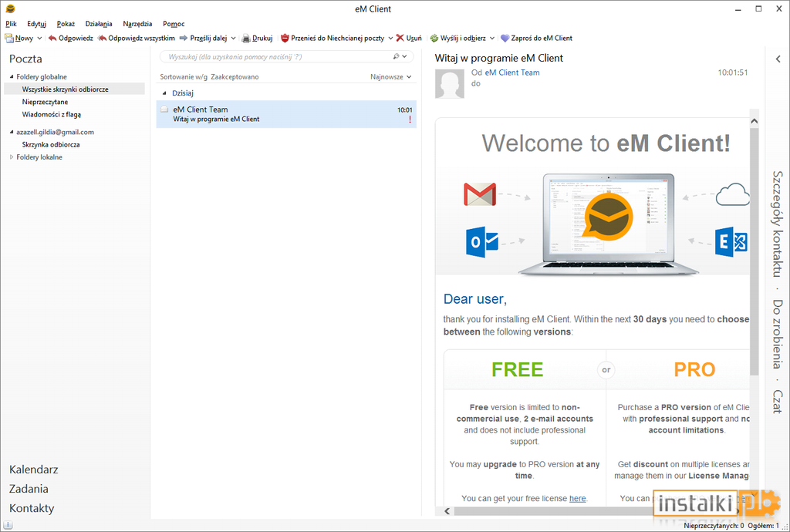Click the FREE version heading
This screenshot has width=790, height=532.
517,369
